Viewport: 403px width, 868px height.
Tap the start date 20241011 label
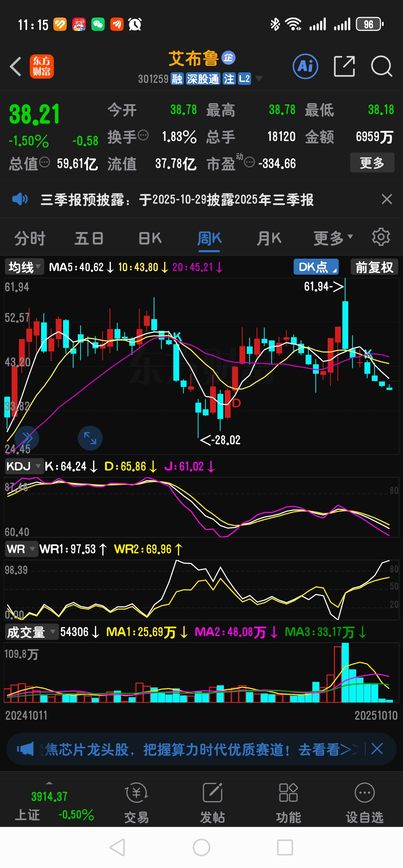(x=26, y=715)
